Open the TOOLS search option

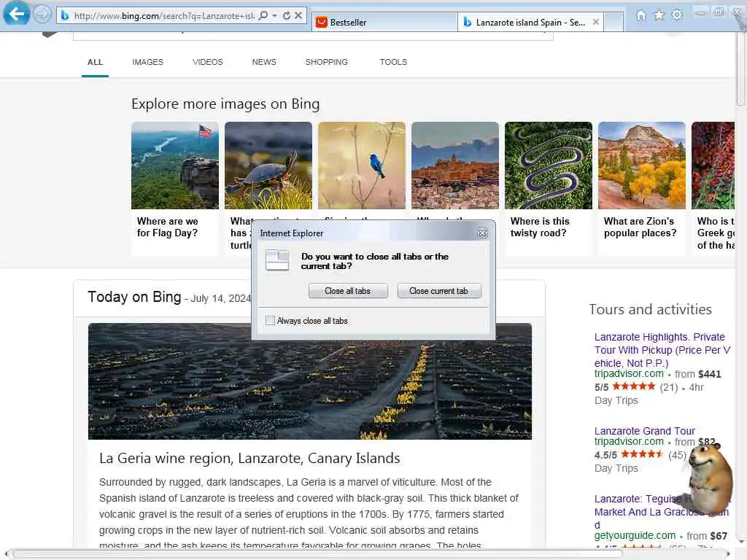[393, 62]
